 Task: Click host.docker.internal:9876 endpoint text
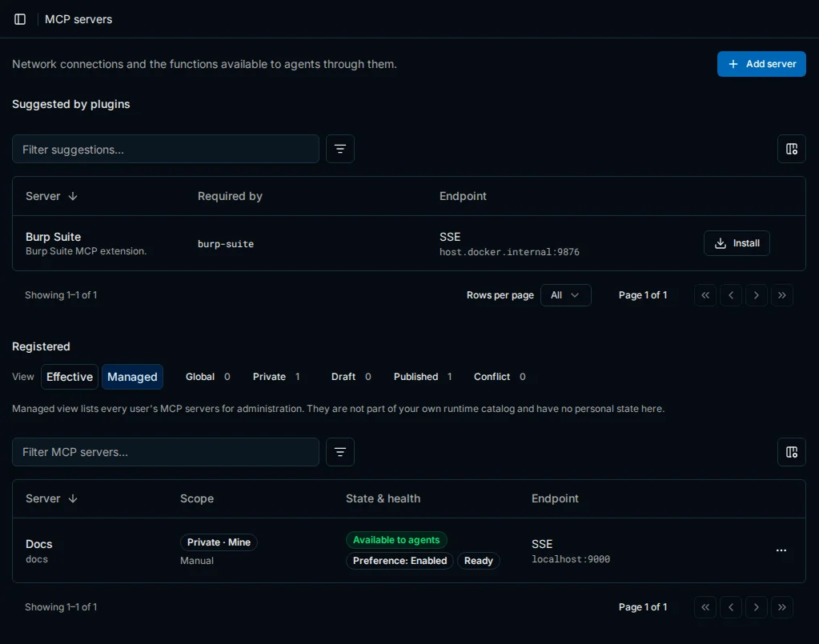coord(509,252)
